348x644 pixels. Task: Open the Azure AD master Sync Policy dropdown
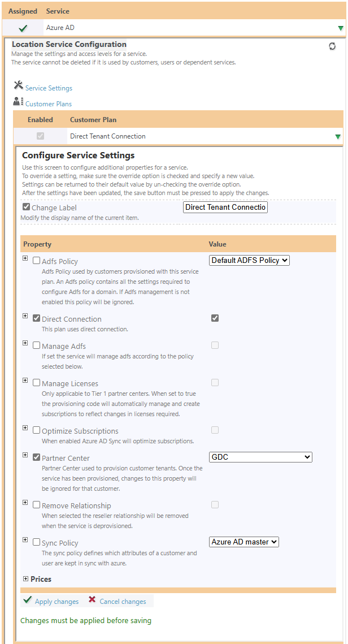click(x=244, y=542)
